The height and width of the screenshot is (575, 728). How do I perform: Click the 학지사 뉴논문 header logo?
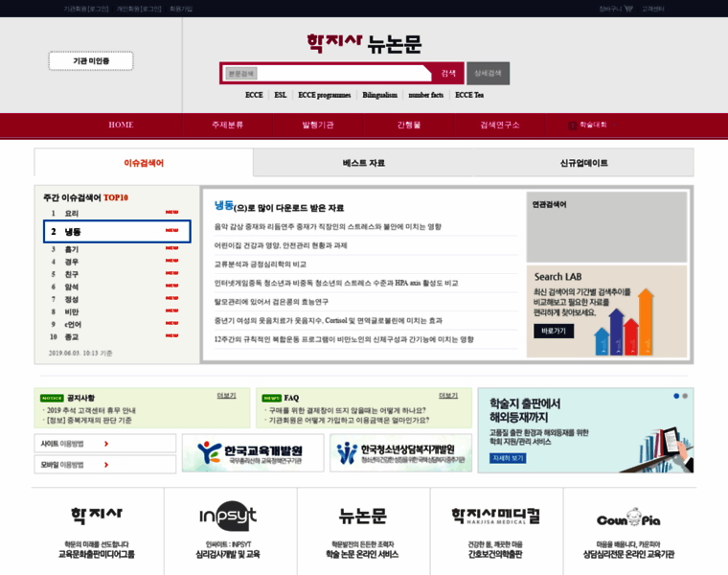[x=364, y=44]
